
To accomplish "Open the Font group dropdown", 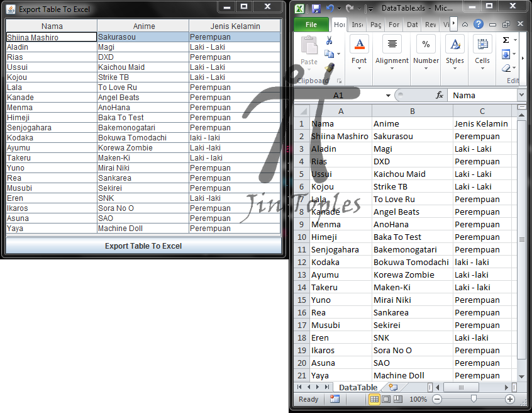I will [x=359, y=67].
